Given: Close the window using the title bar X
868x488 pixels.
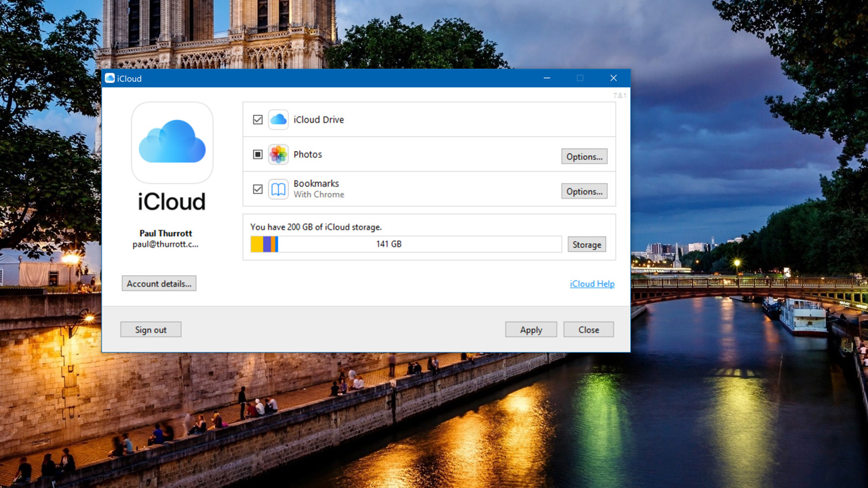Looking at the screenshot, I should tap(613, 79).
